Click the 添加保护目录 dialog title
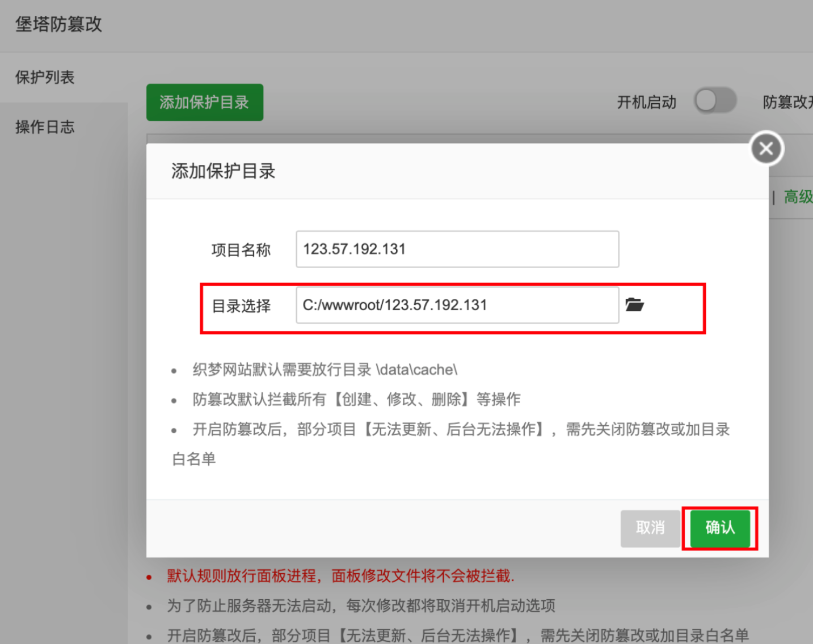The height and width of the screenshot is (644, 813). (x=223, y=171)
